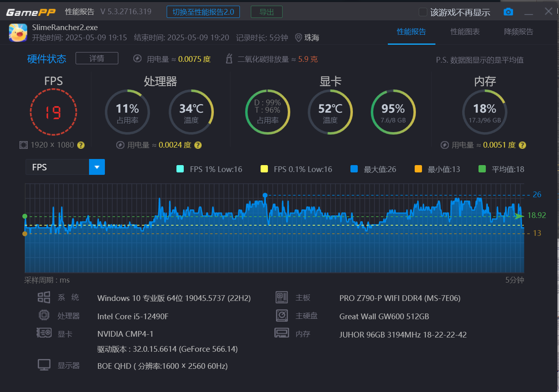
Task: Click the green 平均值 legend swatch
Action: click(482, 169)
